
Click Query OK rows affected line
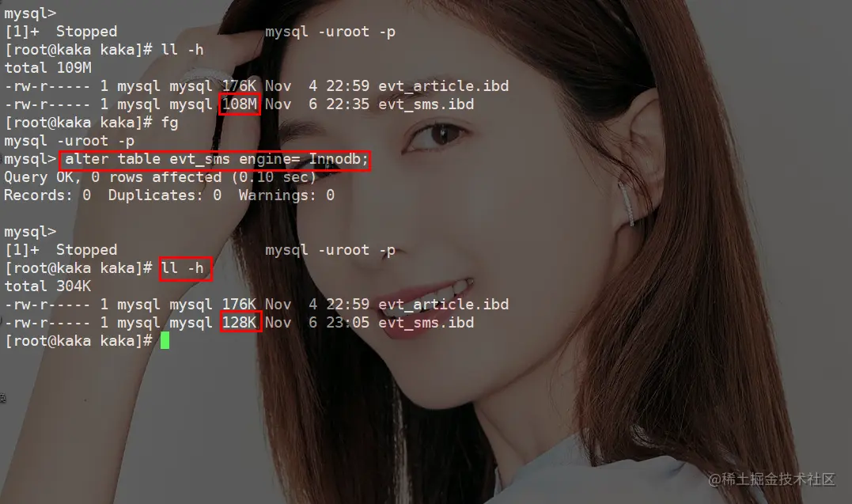click(161, 177)
